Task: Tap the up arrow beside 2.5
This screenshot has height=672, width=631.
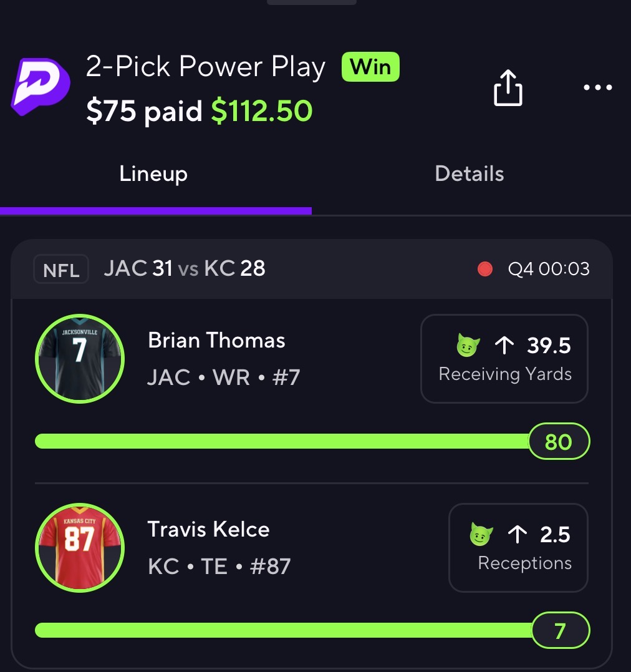Action: pos(517,535)
